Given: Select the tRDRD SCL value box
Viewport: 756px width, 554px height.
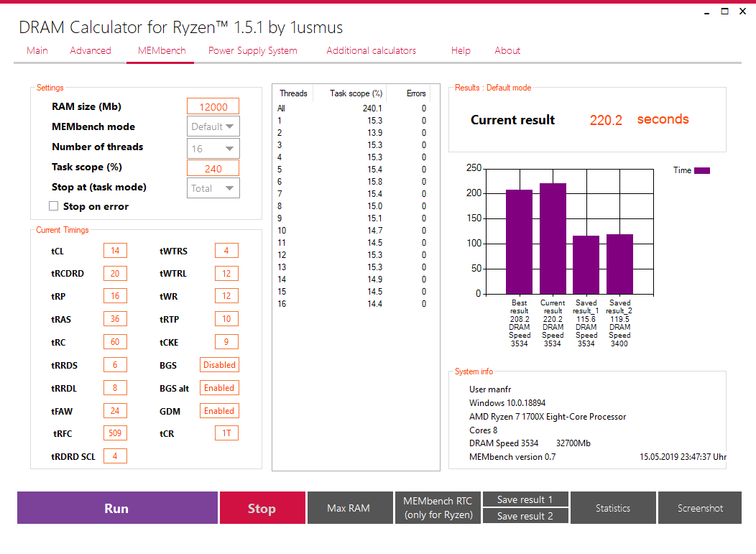Looking at the screenshot, I should click(115, 456).
